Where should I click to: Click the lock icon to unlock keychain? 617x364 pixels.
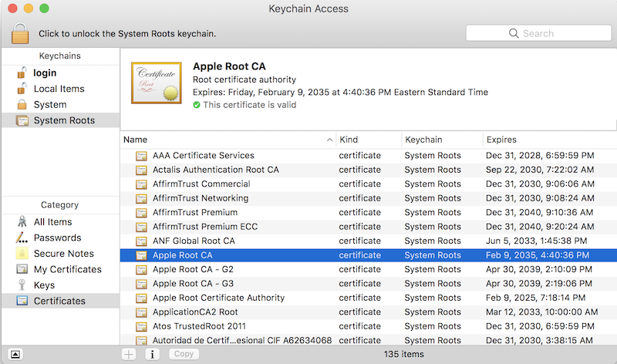[21, 32]
